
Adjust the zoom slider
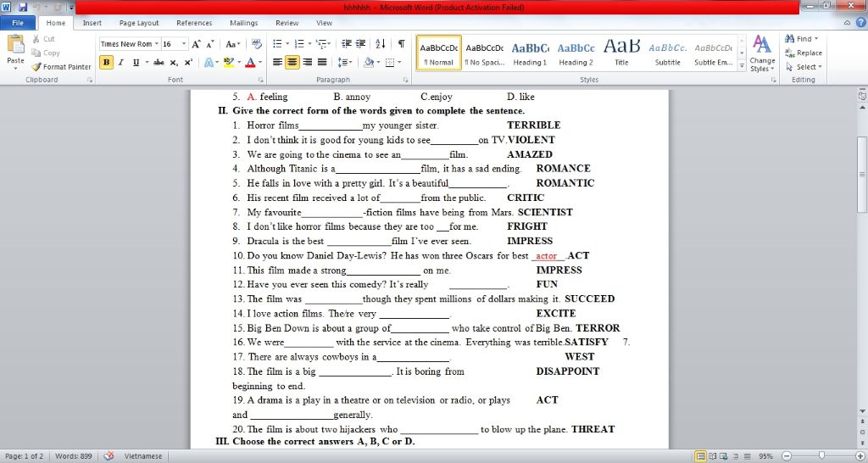[821, 456]
